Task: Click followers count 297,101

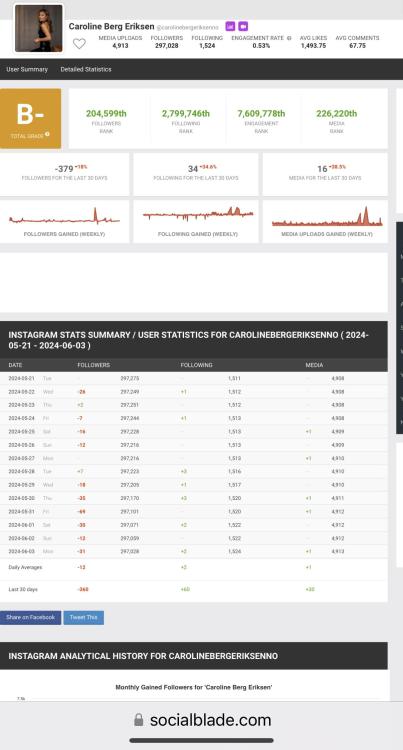Action: (130, 511)
